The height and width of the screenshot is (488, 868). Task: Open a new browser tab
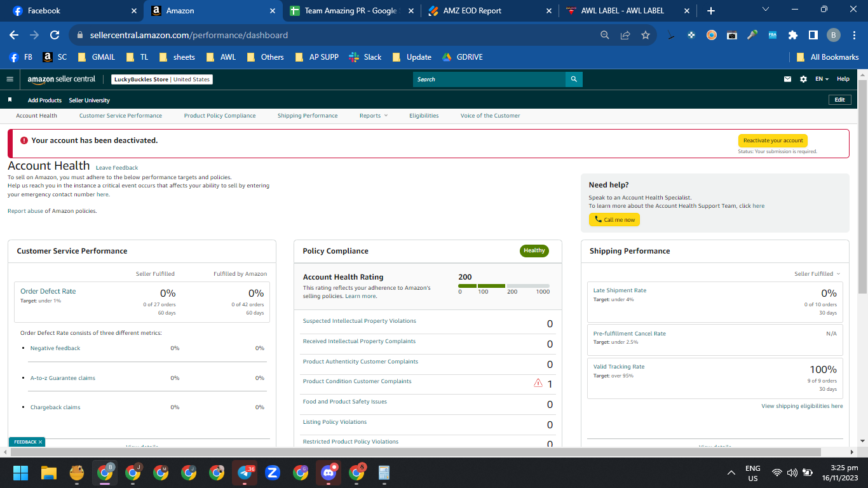(x=711, y=11)
